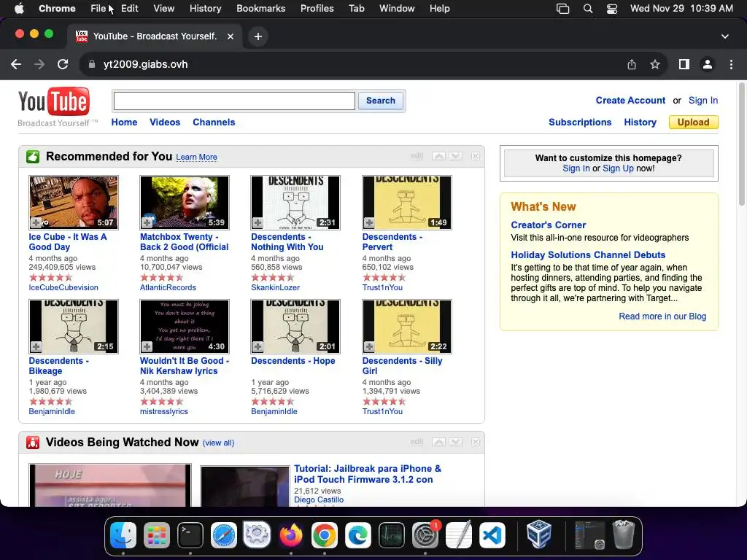
Task: Open Finder from the Dock
Action: tap(123, 535)
